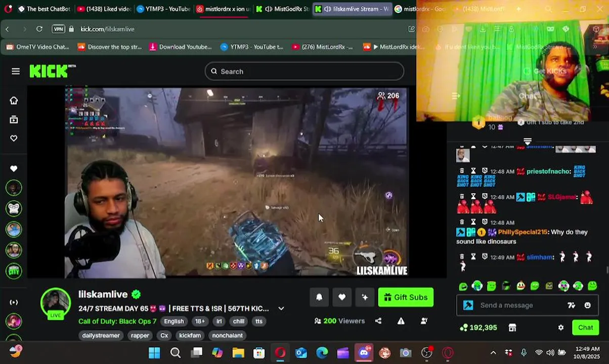Switch to mistlordrx x ion tab
The width and height of the screenshot is (609, 364).
223,9
